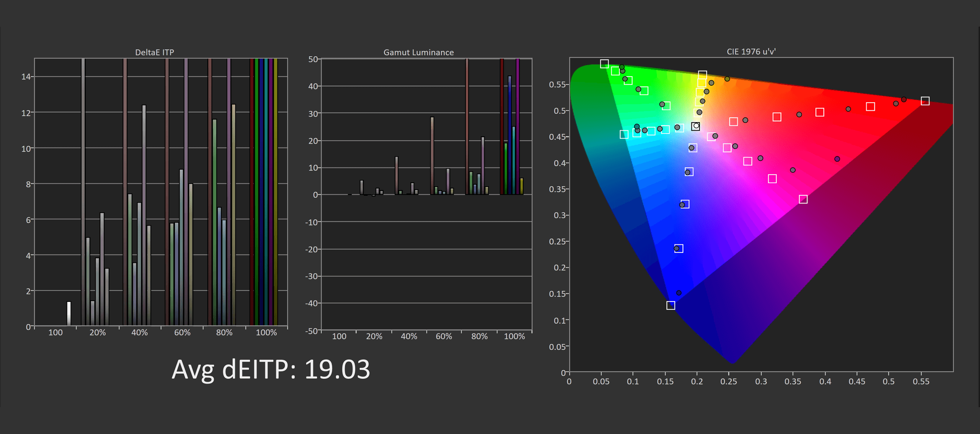Click the orange measured dot near gamut top edge
The width and height of the screenshot is (980, 434).
[x=727, y=79]
